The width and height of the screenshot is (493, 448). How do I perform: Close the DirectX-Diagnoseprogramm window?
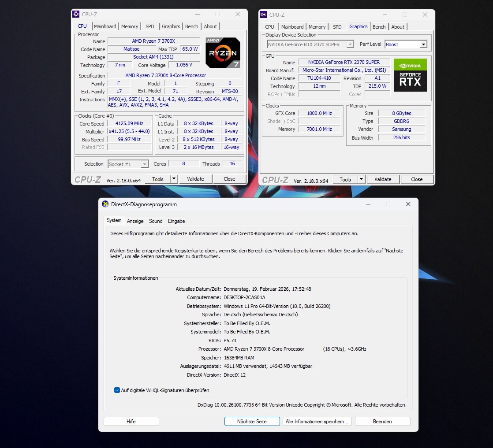pyautogui.click(x=408, y=204)
